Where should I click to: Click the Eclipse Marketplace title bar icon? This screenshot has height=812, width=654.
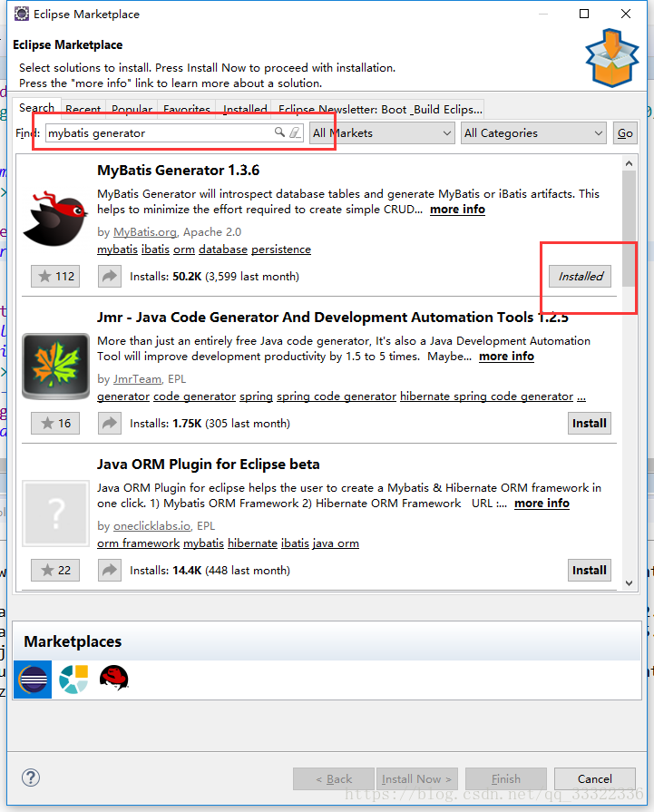click(x=21, y=14)
